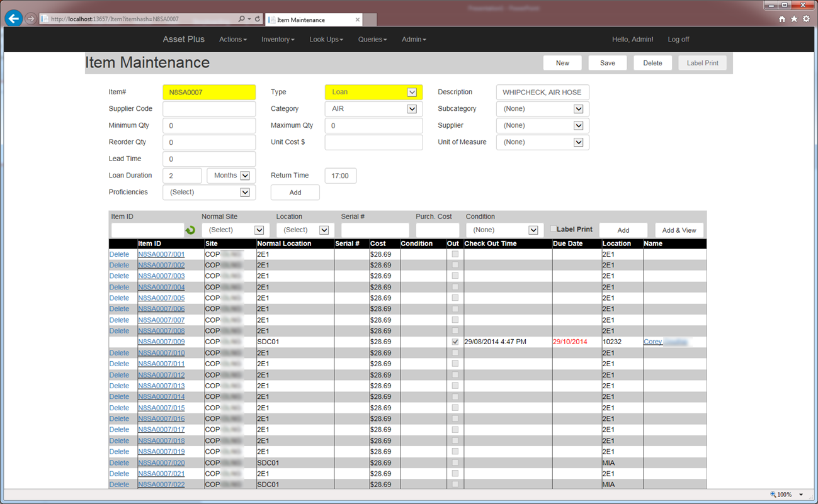Click the Save button
Screen dimensions: 818x504
(608, 63)
